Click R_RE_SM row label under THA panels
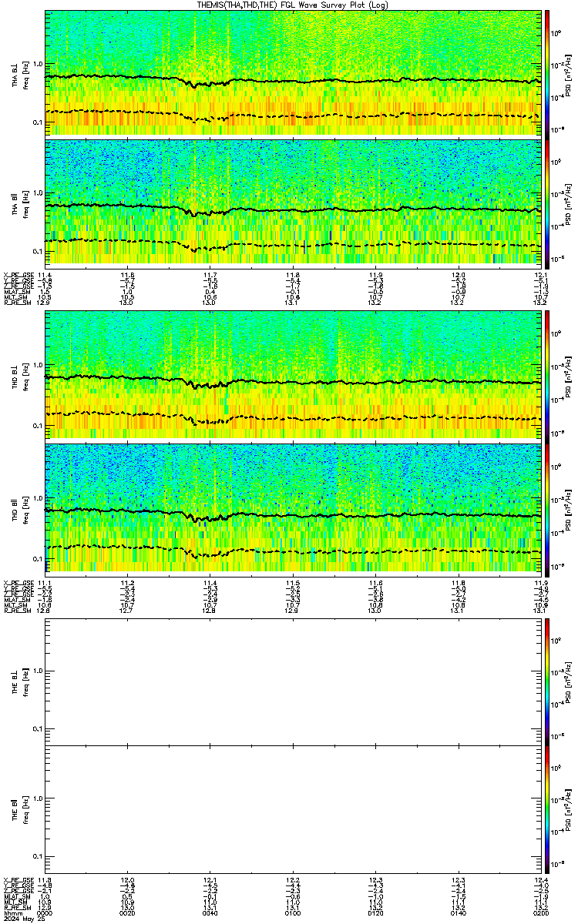The image size is (578, 924). 16,303
